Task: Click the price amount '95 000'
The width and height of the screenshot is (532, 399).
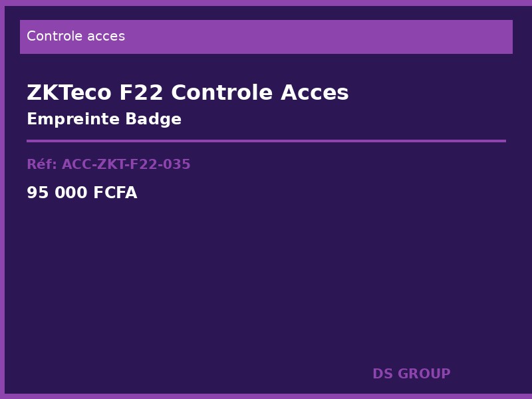Action: point(57,194)
